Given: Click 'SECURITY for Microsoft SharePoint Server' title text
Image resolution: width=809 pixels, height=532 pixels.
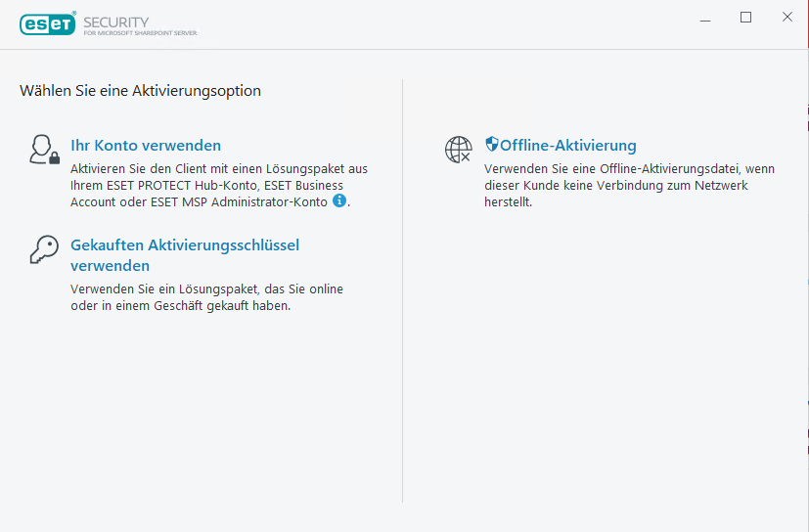Looking at the screenshot, I should coord(140,25).
